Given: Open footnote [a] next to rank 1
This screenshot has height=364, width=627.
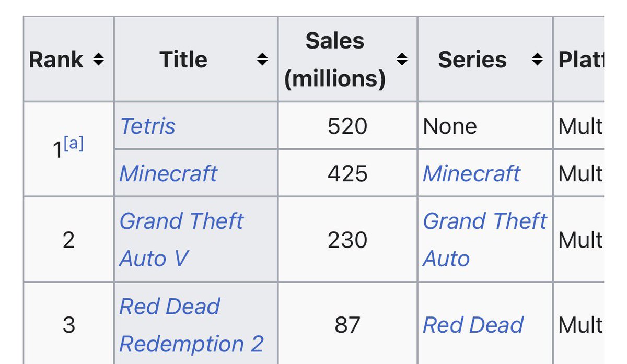Looking at the screenshot, I should [73, 144].
